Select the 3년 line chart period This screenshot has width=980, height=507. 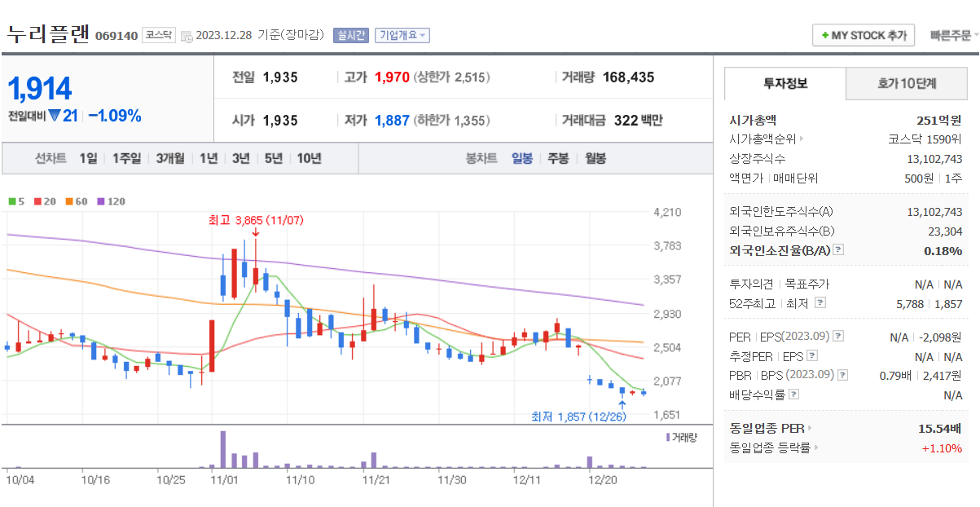240,158
